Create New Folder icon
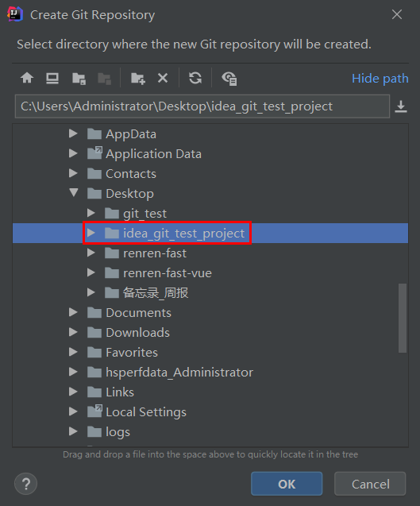Screen dimensions: 420x506 pos(138,79)
